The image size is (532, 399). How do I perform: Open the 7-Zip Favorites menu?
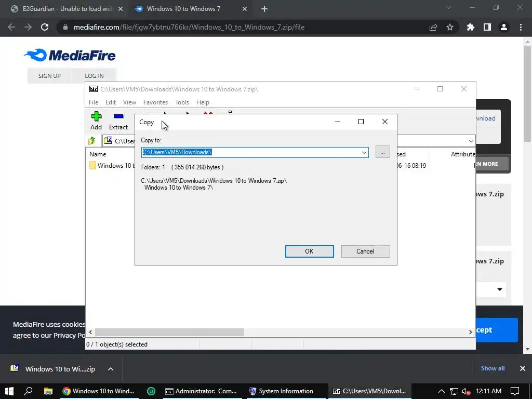tap(155, 102)
